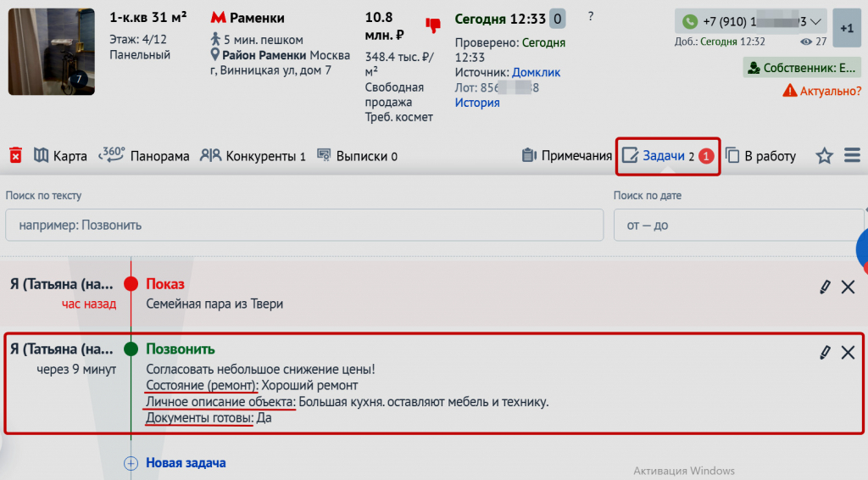The image size is (868, 480).
Task: Edit the Показ task with pencil icon
Action: pos(825,287)
